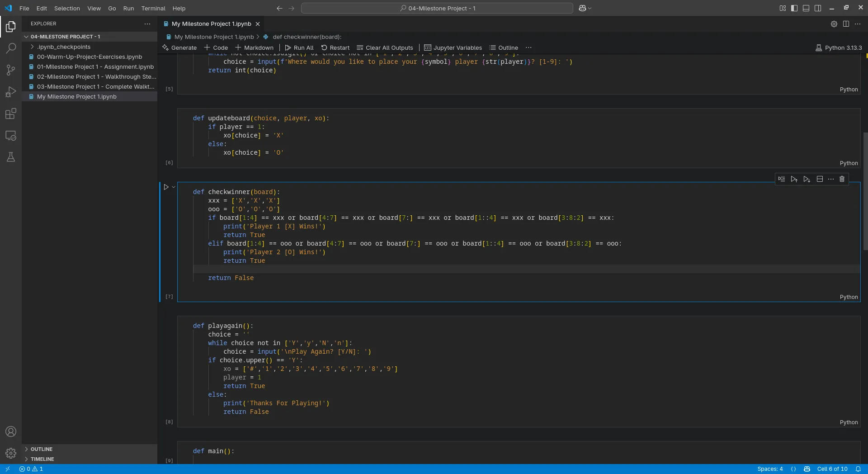Open the Accounts menu icon

[11, 431]
